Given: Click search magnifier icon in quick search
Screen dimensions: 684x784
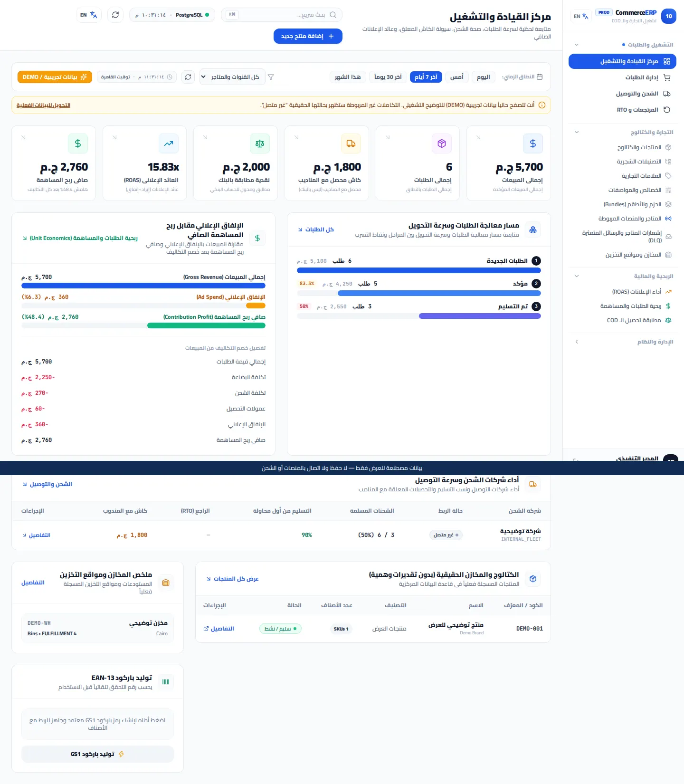Looking at the screenshot, I should click(x=333, y=15).
